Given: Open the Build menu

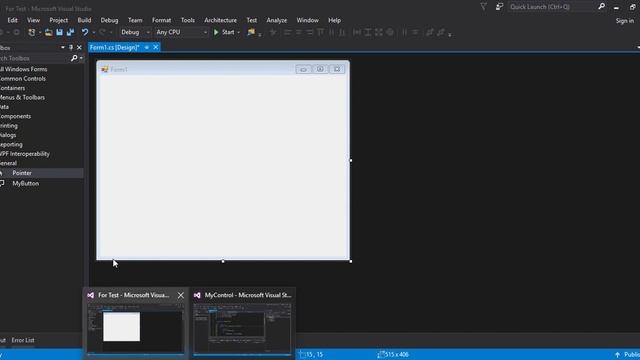Looking at the screenshot, I should pos(84,20).
